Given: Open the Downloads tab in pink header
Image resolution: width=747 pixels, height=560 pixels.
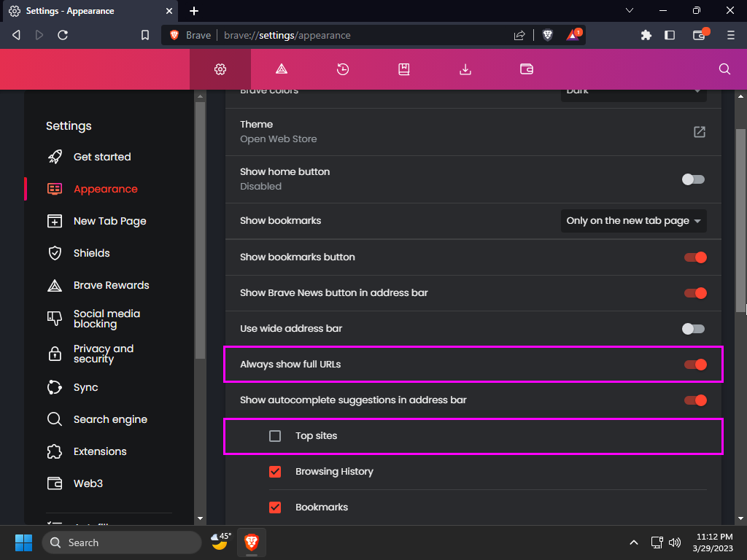Looking at the screenshot, I should (x=465, y=69).
